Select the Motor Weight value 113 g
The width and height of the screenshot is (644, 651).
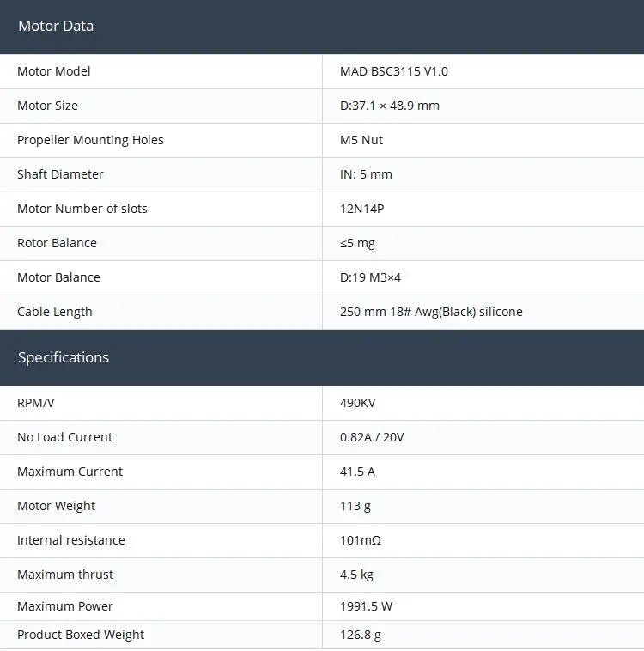click(x=355, y=506)
